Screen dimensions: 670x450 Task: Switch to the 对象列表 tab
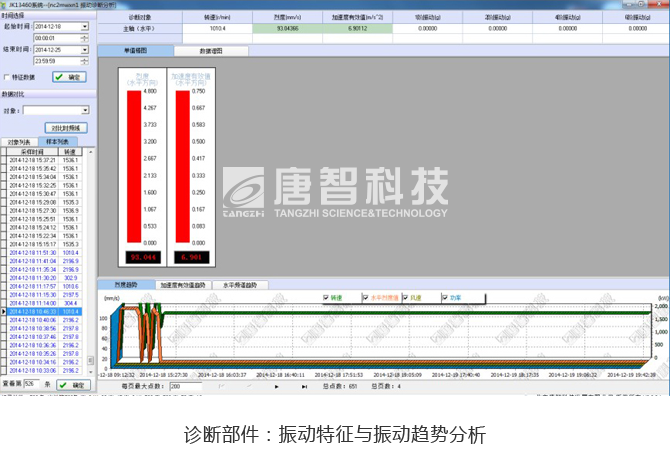click(x=19, y=142)
